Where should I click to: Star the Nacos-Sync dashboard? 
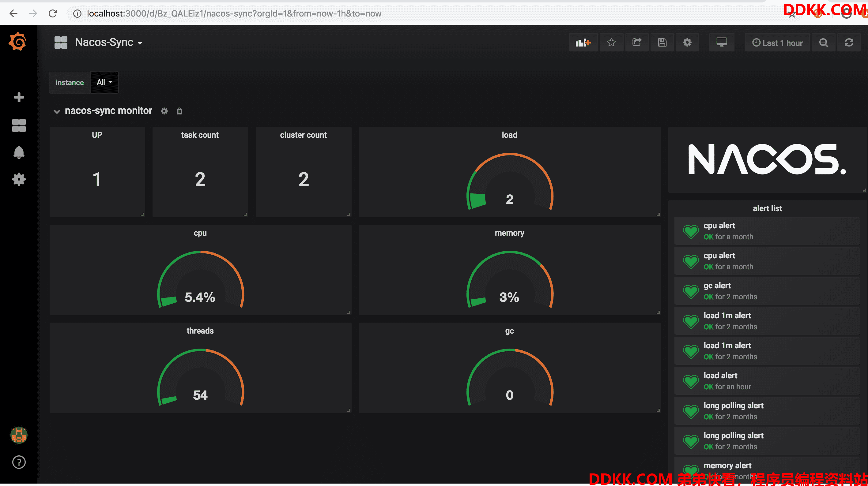611,43
